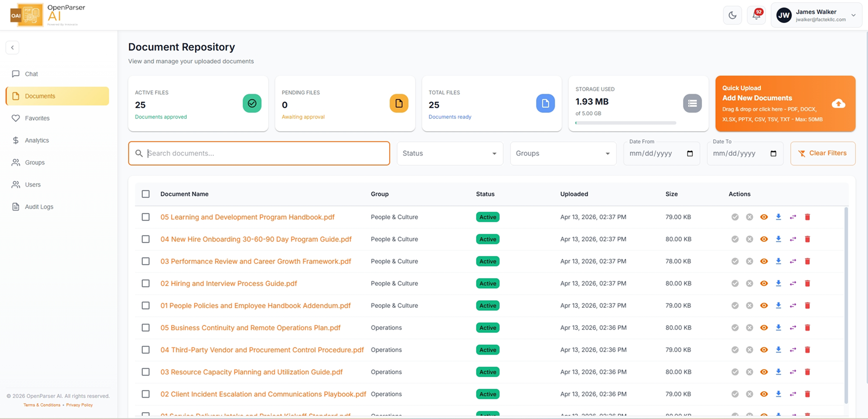The height and width of the screenshot is (419, 868).
Task: Reject 05 Learning and Development Handbook with X icon
Action: click(x=749, y=217)
